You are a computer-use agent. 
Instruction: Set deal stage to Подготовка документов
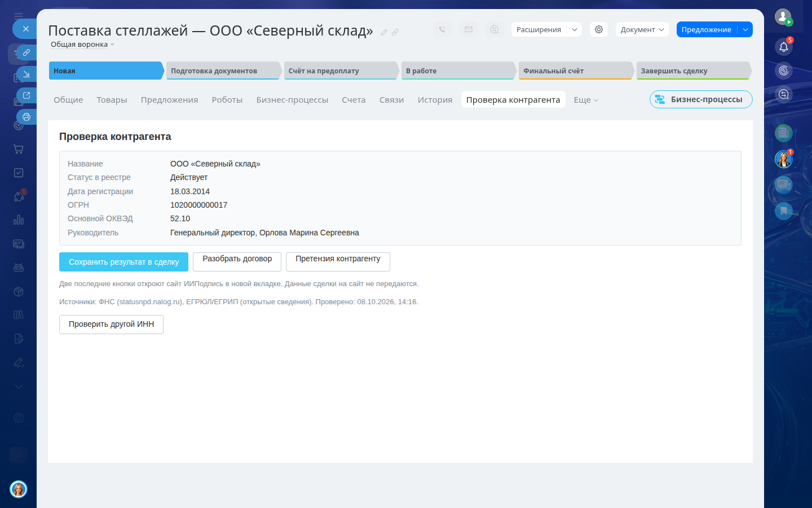tap(223, 71)
